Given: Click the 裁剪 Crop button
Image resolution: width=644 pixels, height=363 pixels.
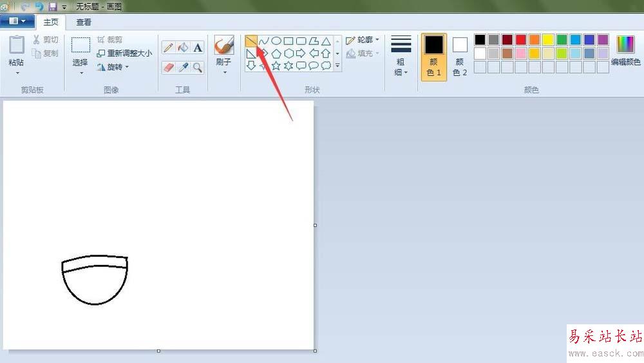Looking at the screenshot, I should click(x=109, y=39).
